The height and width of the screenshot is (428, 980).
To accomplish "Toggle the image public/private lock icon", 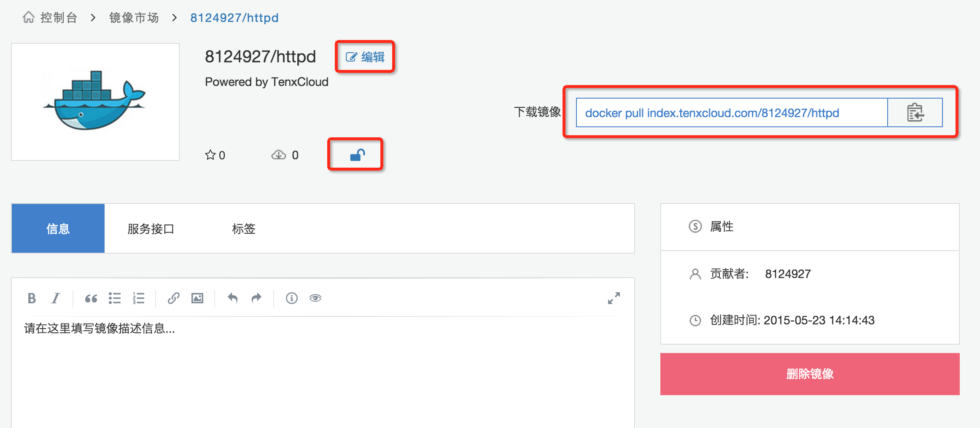I will (357, 155).
